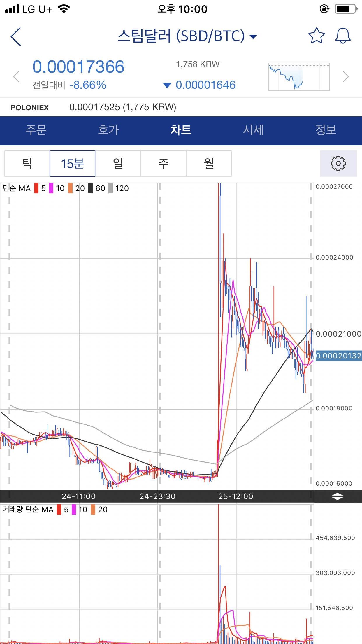The image size is (362, 644).
Task: Tap the red MA 5 color swatch
Action: pos(36,188)
